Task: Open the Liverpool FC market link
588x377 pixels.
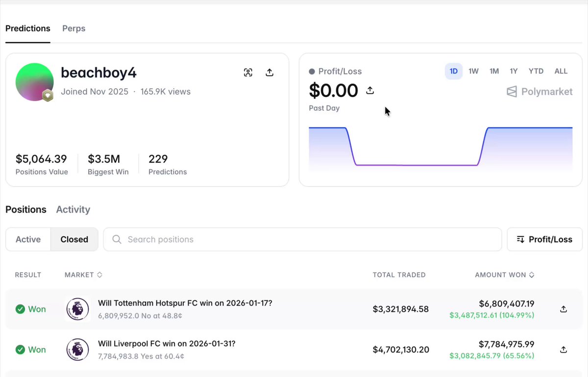Action: (167, 344)
